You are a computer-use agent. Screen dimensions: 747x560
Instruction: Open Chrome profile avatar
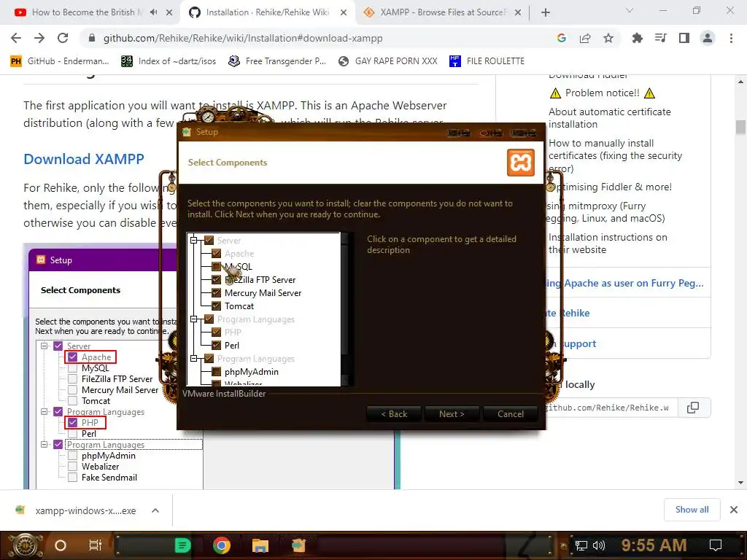click(x=708, y=38)
